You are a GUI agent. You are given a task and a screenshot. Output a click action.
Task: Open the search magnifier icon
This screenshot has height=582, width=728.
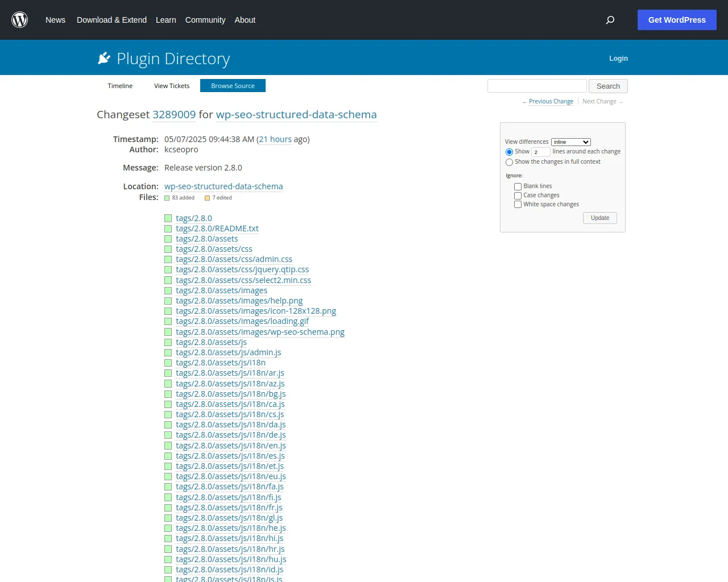(x=610, y=20)
